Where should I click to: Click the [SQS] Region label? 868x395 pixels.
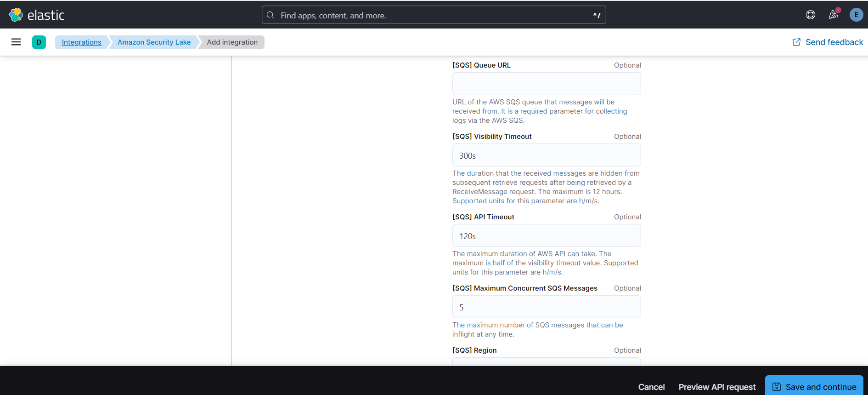pos(474,350)
